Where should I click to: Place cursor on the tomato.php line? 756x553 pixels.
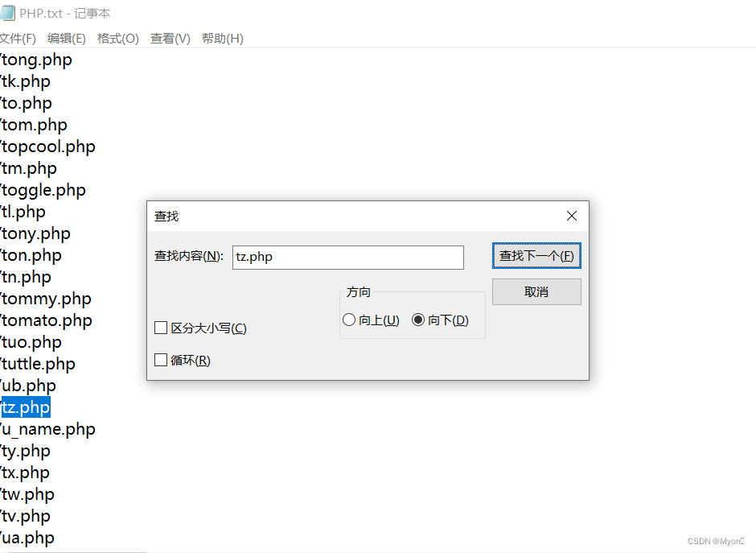[47, 320]
